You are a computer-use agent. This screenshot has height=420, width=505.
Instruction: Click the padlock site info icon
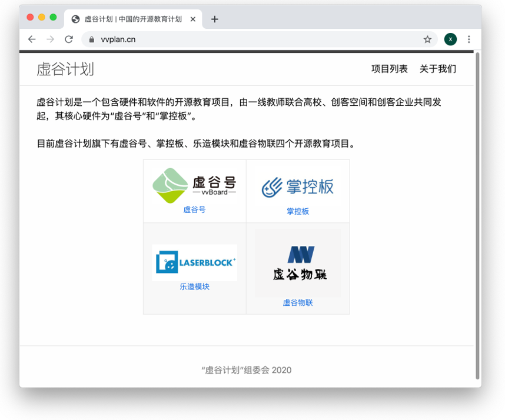point(91,39)
